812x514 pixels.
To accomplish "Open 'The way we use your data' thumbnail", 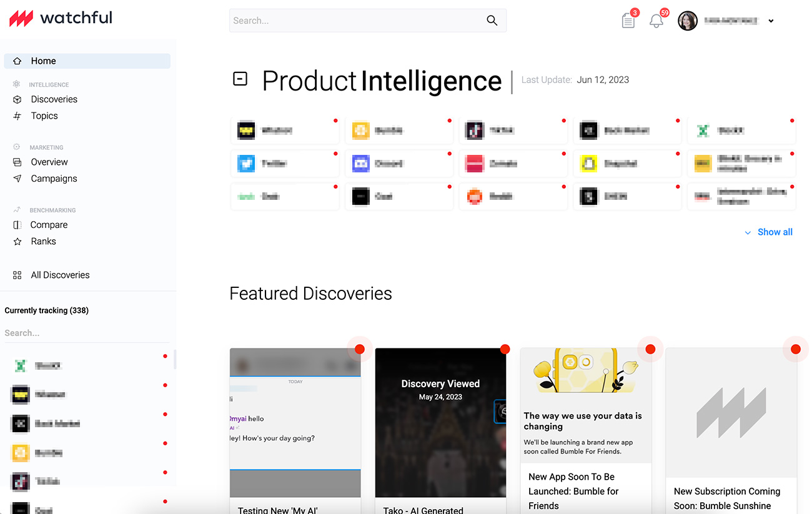I will [586, 405].
